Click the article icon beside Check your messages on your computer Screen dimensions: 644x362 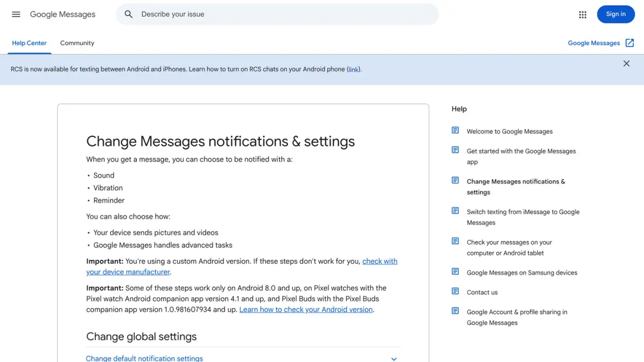455,241
